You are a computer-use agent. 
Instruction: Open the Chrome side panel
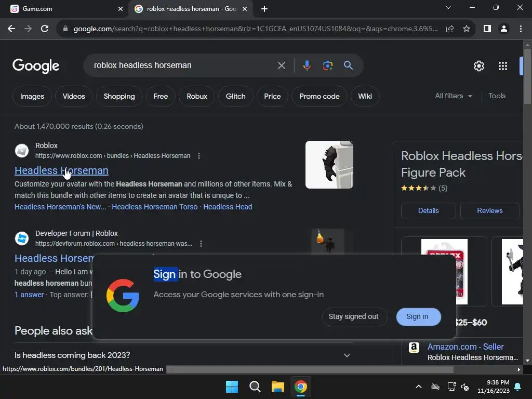[487, 29]
